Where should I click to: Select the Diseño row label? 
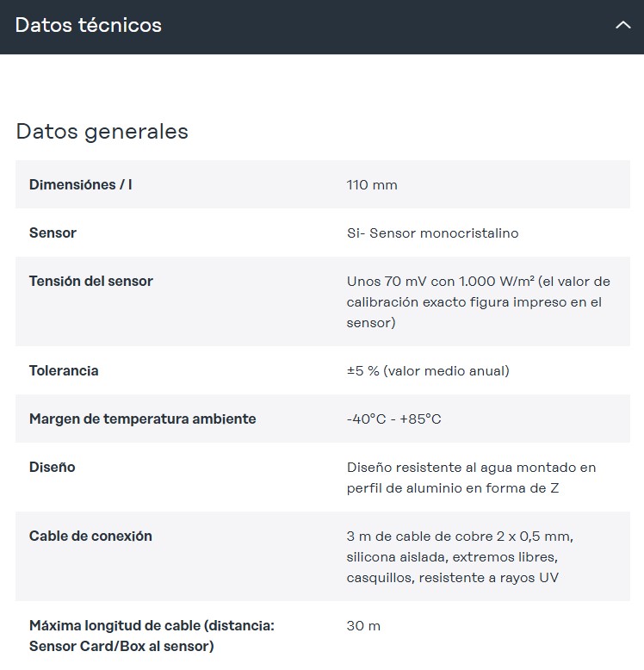53,468
